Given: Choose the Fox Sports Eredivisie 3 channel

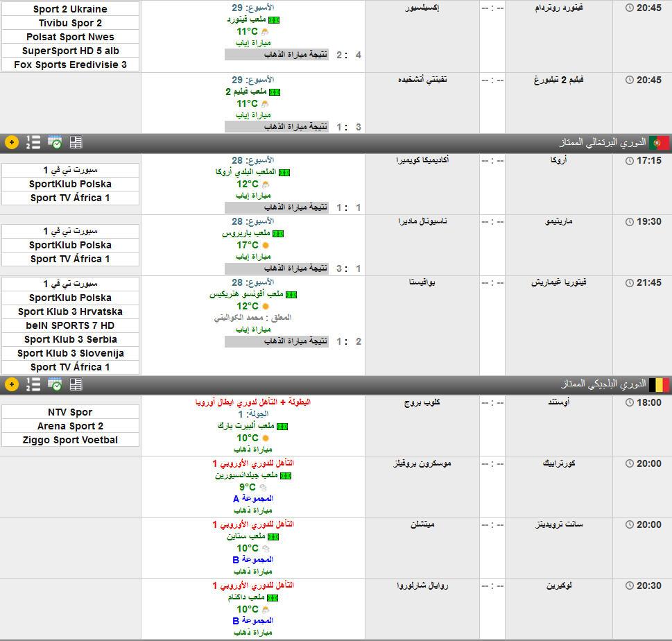Looking at the screenshot, I should click(x=70, y=65).
